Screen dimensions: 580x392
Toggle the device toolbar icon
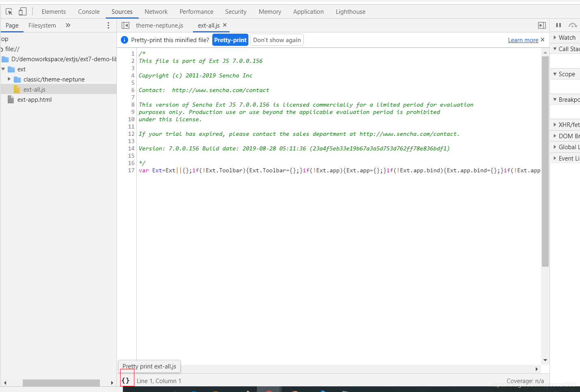[23, 12]
